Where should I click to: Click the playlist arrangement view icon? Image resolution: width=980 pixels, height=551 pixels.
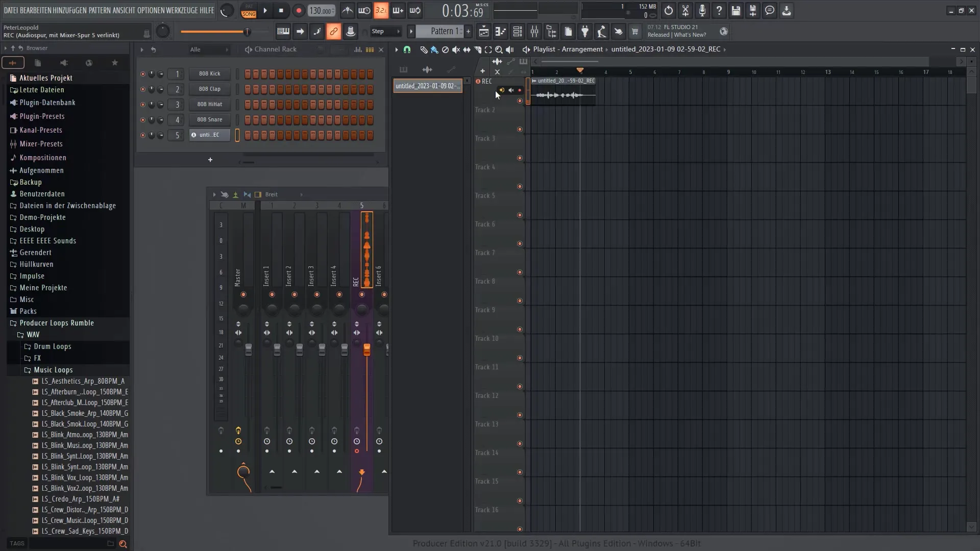pyautogui.click(x=525, y=49)
